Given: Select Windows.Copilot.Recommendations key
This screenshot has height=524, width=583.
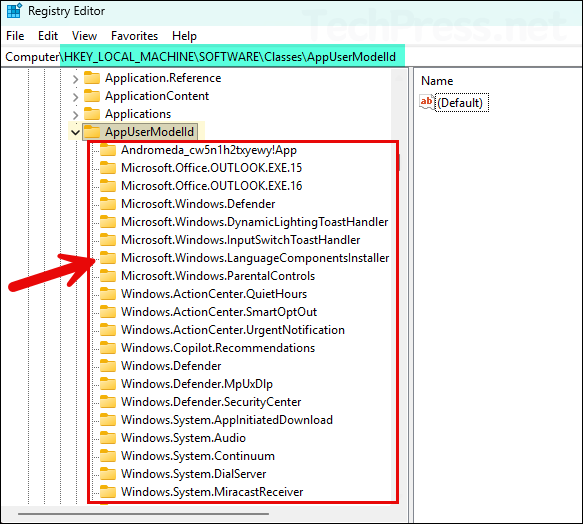Looking at the screenshot, I should (218, 348).
